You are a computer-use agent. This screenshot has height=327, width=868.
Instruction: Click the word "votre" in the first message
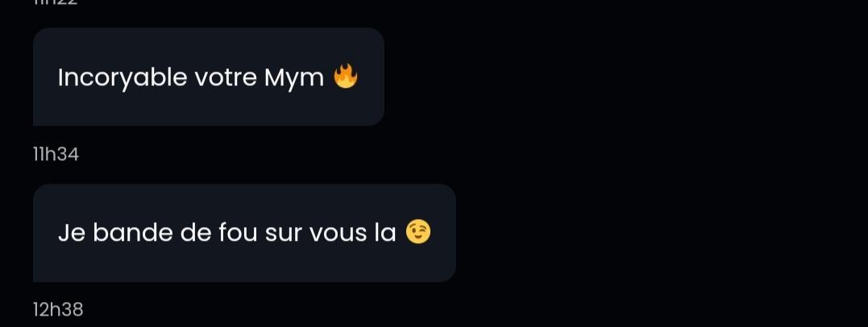(x=226, y=78)
